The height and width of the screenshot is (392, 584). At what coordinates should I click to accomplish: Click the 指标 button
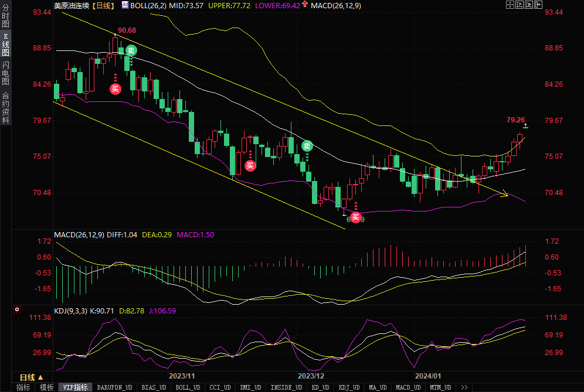pyautogui.click(x=23, y=387)
